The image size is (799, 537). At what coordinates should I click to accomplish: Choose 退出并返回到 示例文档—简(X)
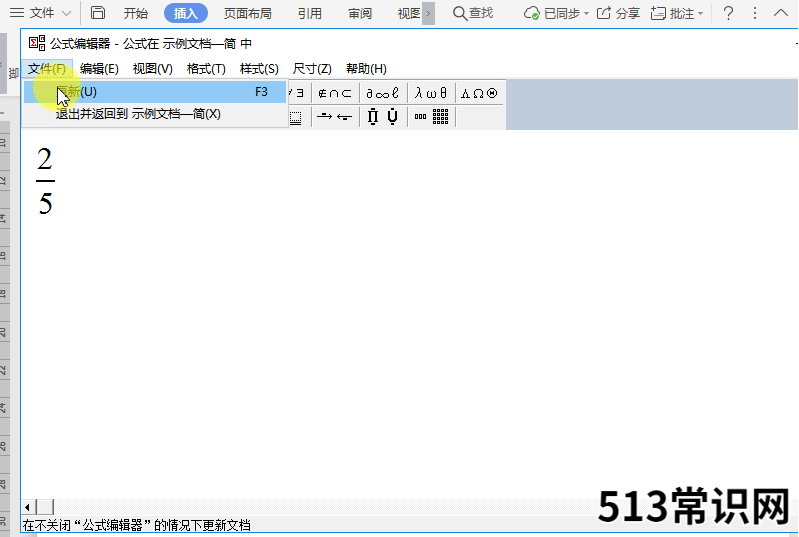[155, 114]
